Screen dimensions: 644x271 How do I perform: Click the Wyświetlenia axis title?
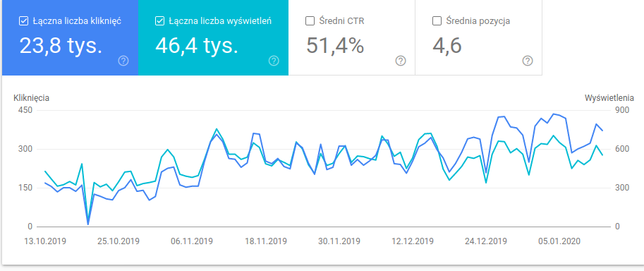pyautogui.click(x=609, y=98)
